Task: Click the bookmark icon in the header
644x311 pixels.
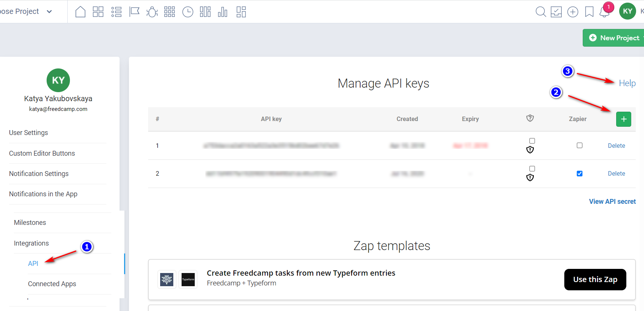Action: 589,12
